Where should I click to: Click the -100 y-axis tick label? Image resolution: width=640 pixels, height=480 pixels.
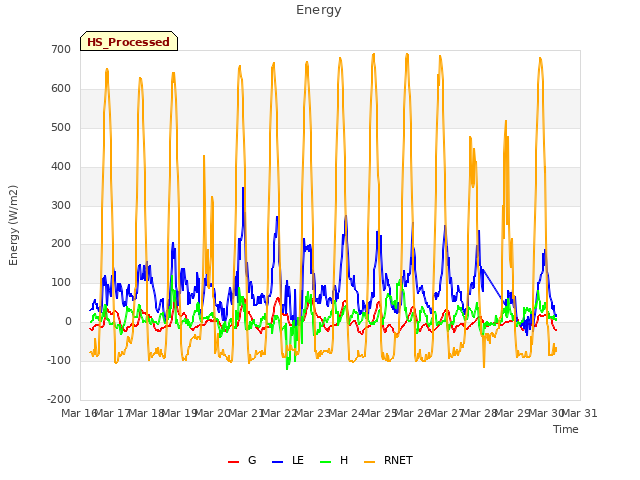tap(59, 361)
